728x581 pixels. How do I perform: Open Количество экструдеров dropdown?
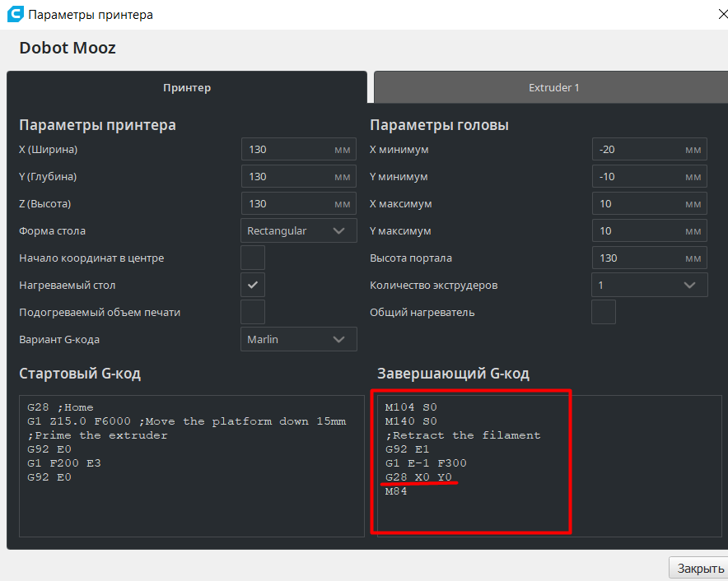point(650,285)
